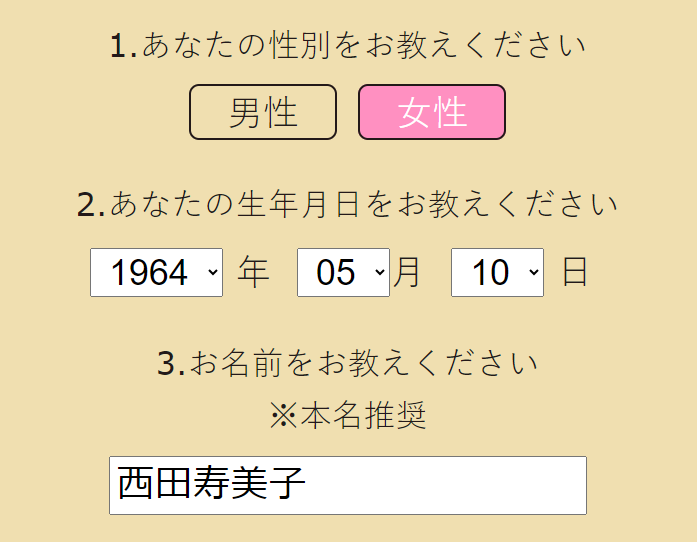
Task: Select the pink 女性 gender button
Action: click(432, 112)
